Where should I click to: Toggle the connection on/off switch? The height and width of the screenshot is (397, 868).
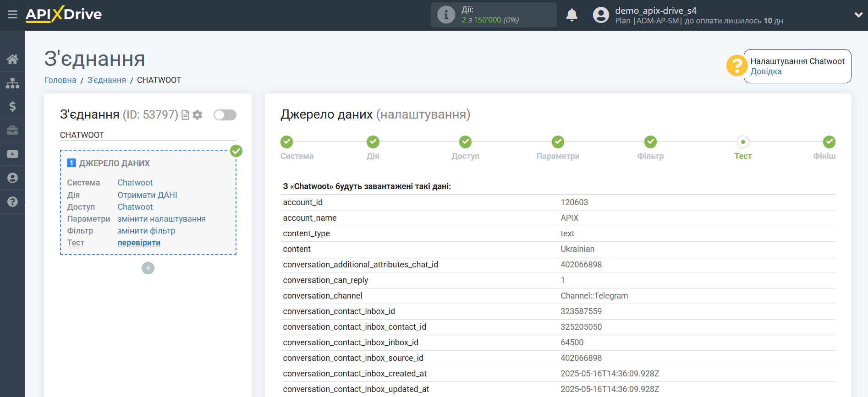tap(225, 115)
